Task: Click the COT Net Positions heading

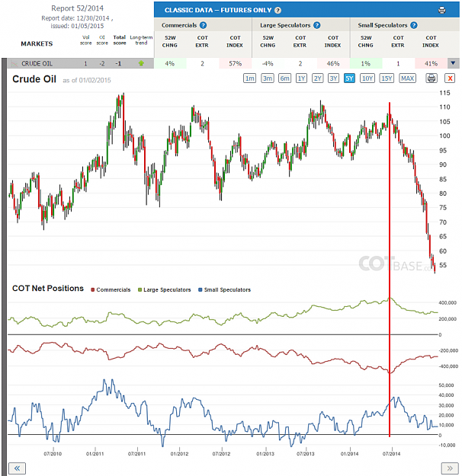Action: (48, 288)
